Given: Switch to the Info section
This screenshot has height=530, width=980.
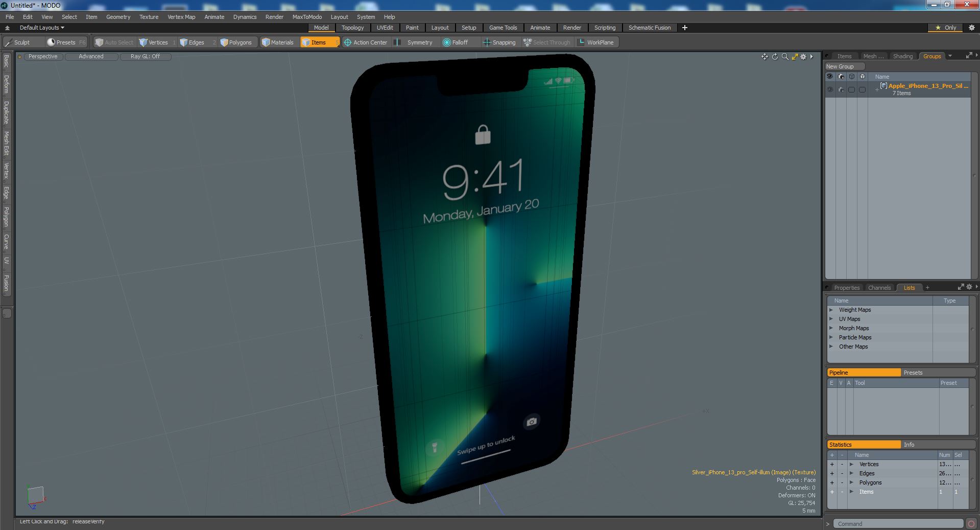Looking at the screenshot, I should click(x=938, y=445).
